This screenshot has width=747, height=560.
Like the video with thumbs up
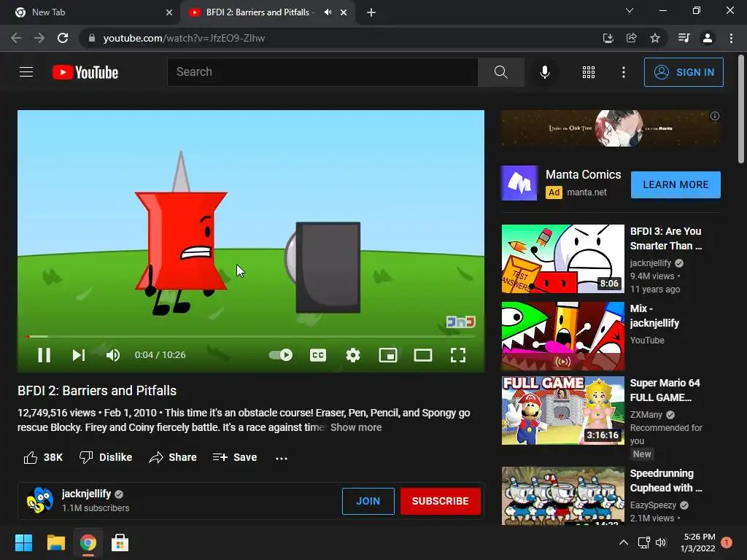43,457
